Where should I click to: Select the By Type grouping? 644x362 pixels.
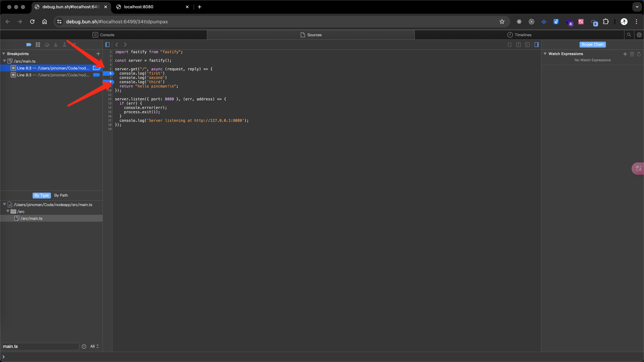(41, 195)
